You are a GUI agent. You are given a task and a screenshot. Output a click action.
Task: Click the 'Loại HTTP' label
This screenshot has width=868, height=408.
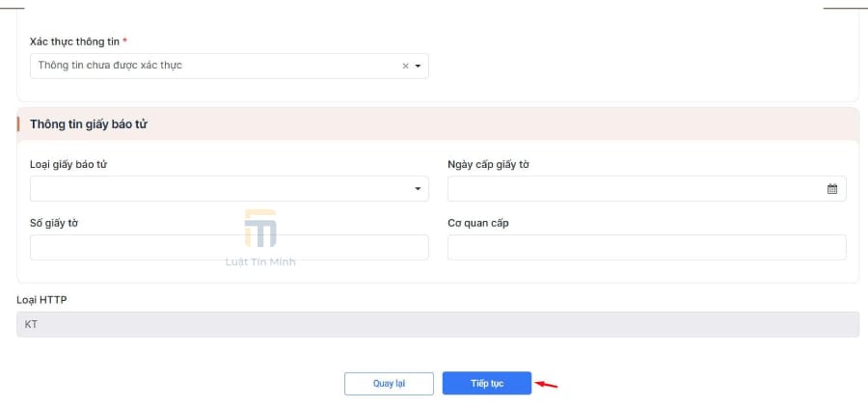pos(41,300)
